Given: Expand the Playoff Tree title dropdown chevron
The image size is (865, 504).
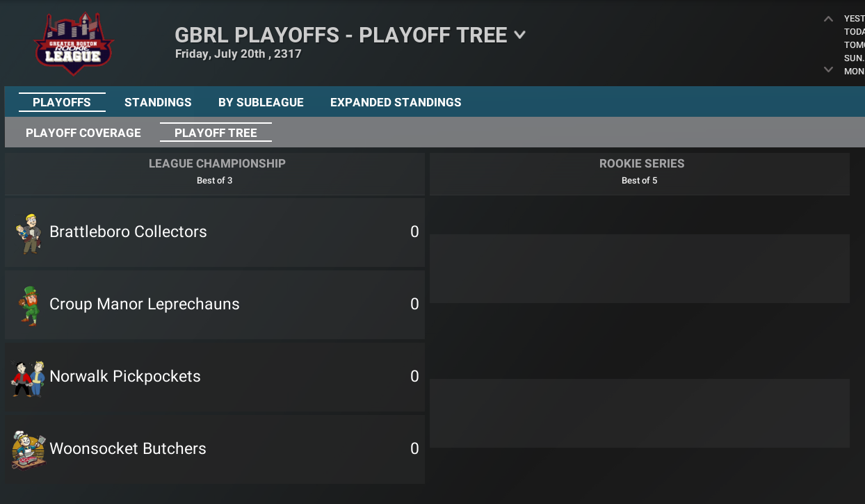Looking at the screenshot, I should pyautogui.click(x=519, y=35).
